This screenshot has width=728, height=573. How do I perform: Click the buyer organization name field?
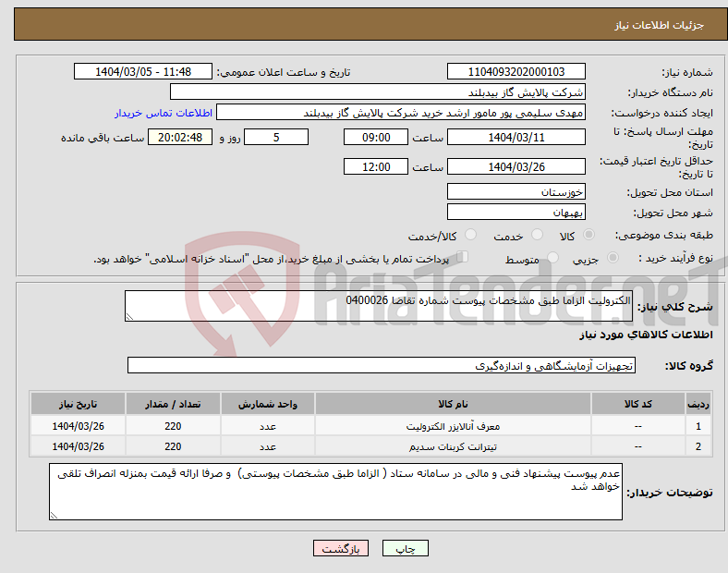click(x=378, y=91)
